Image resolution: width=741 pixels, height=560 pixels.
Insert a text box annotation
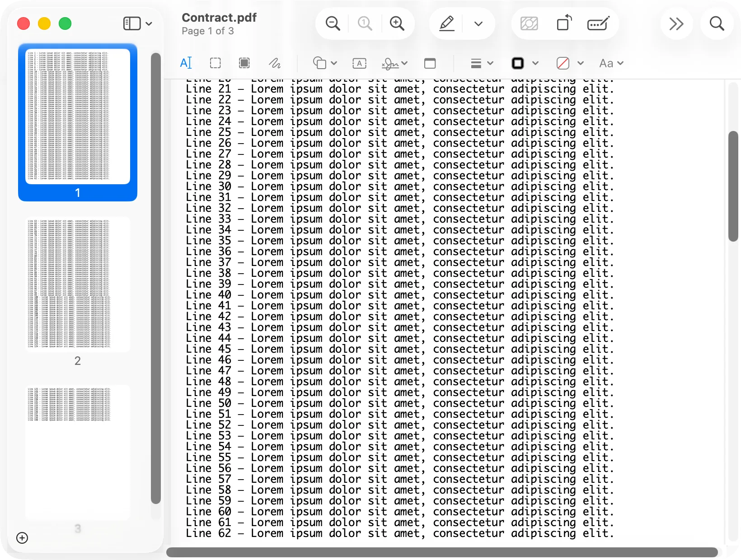(359, 63)
